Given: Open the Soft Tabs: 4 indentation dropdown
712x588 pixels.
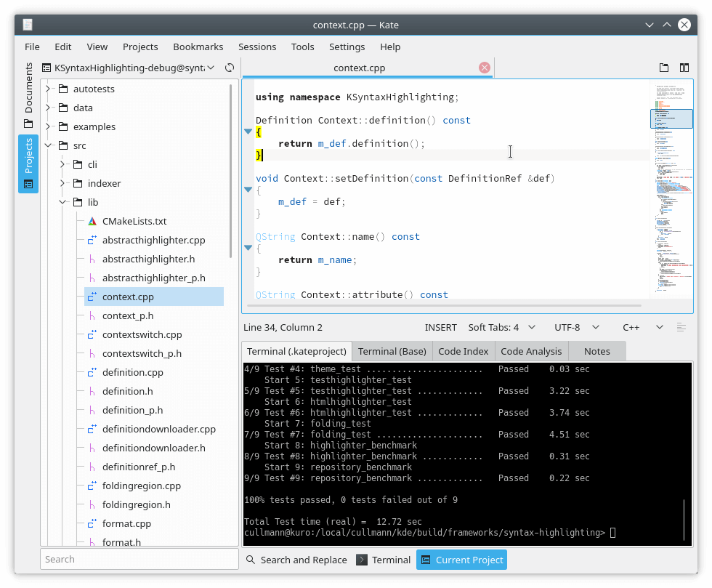Looking at the screenshot, I should (x=501, y=328).
